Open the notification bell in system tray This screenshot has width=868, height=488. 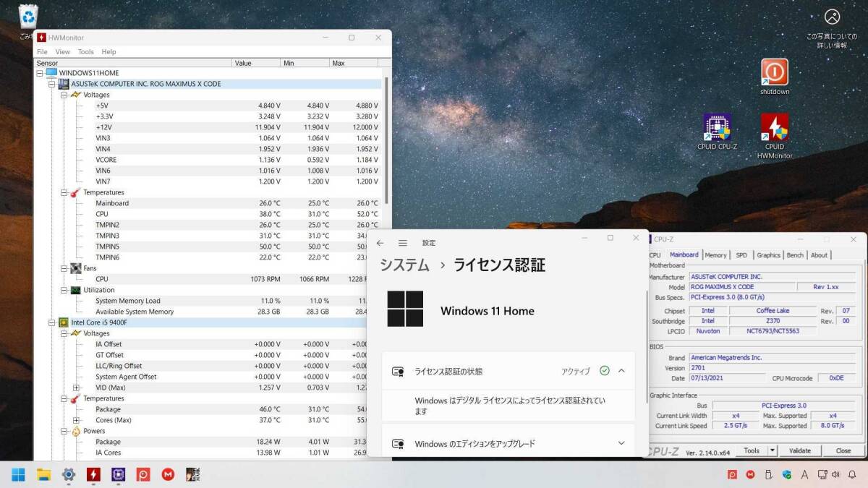coord(852,474)
